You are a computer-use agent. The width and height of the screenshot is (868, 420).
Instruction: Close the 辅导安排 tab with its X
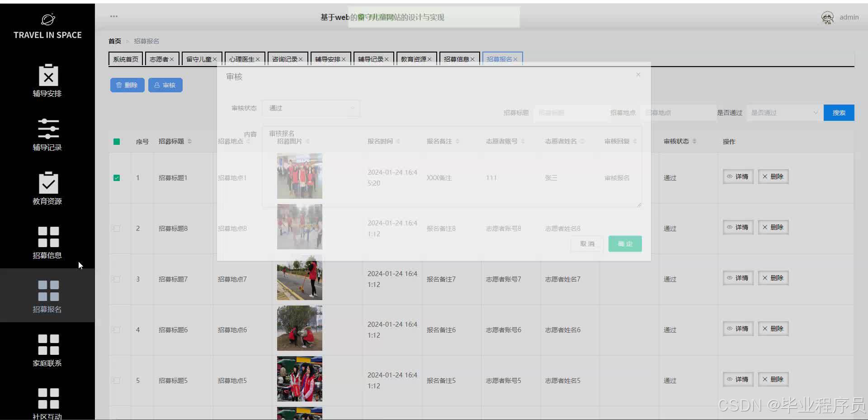pyautogui.click(x=344, y=59)
